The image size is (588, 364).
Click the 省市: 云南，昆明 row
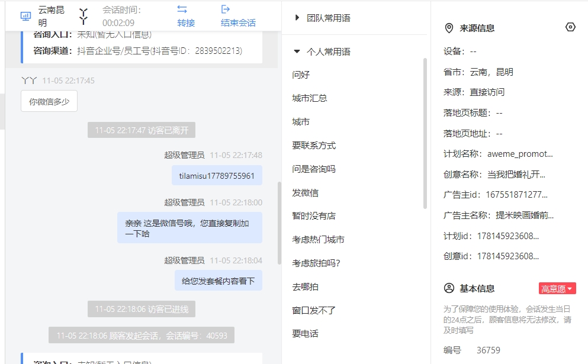(478, 72)
